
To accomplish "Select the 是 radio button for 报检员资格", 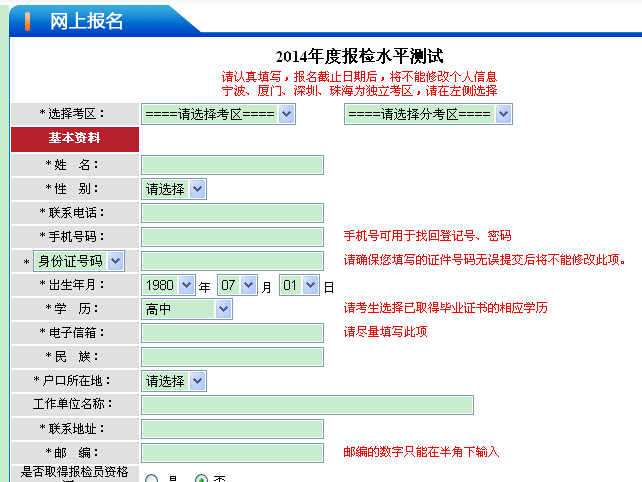I will (152, 478).
